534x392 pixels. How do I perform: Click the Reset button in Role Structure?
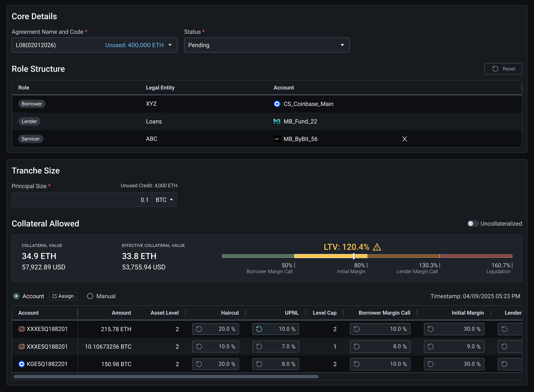tap(503, 69)
